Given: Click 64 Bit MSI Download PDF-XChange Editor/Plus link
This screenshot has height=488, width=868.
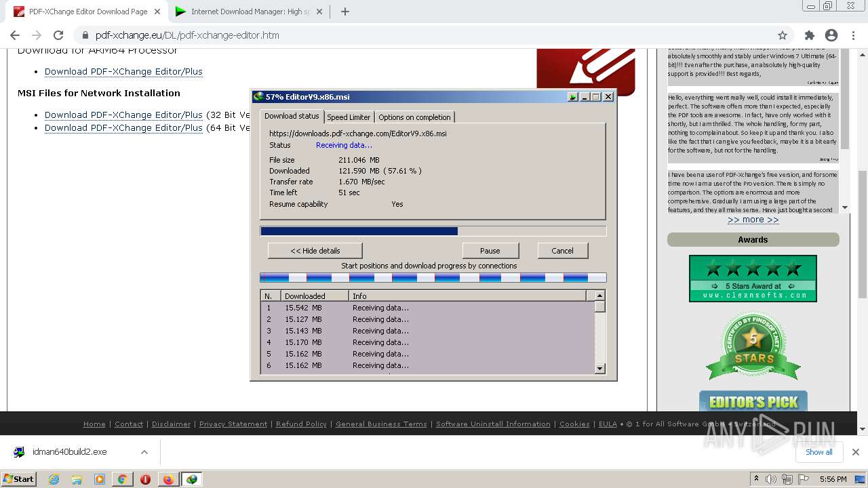Looking at the screenshot, I should coord(123,127).
